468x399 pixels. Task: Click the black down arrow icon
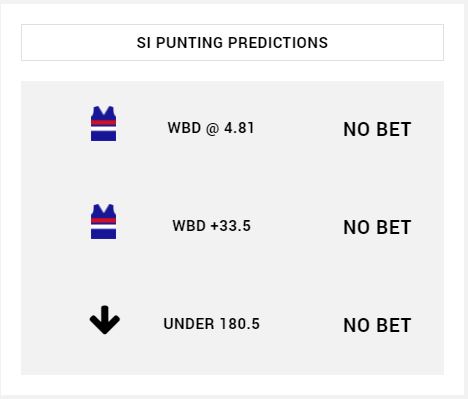pyautogui.click(x=105, y=320)
